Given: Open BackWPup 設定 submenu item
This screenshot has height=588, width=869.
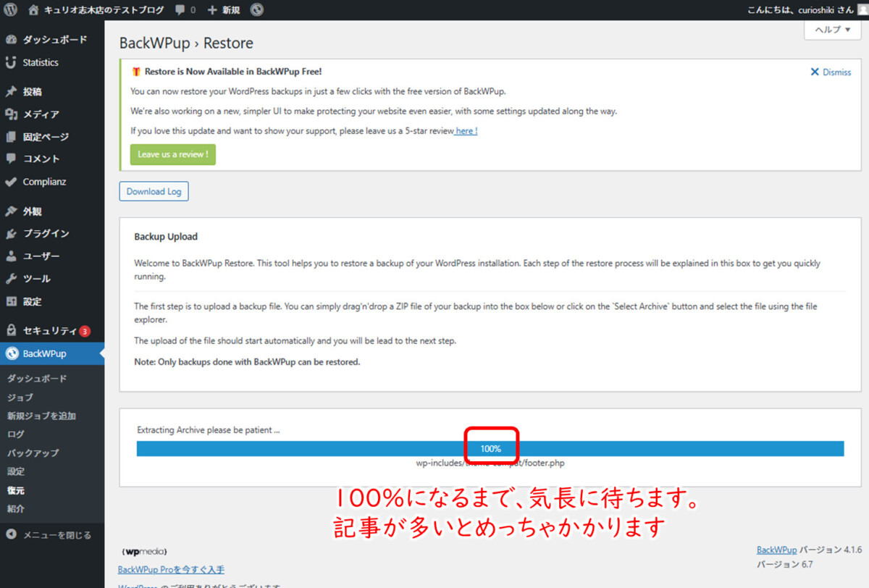Looking at the screenshot, I should (15, 472).
